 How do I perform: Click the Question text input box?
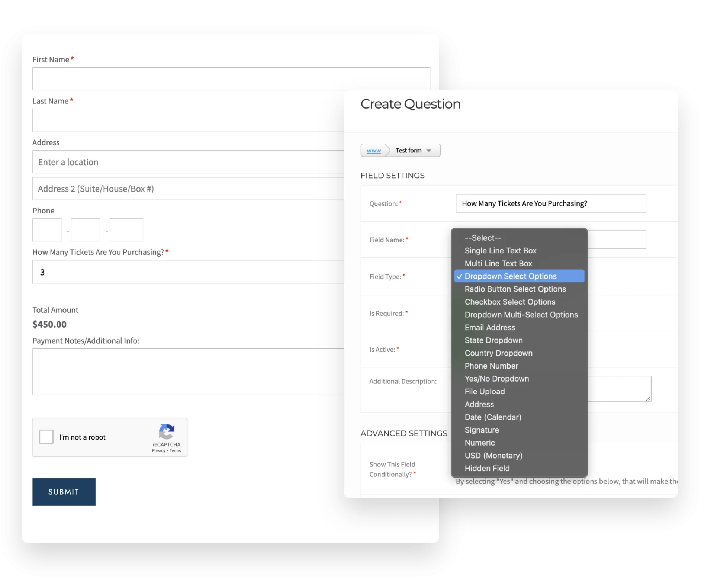(550, 203)
